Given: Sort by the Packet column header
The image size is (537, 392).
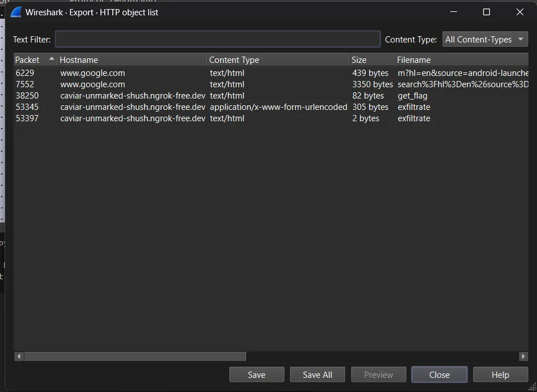Looking at the screenshot, I should (35, 59).
